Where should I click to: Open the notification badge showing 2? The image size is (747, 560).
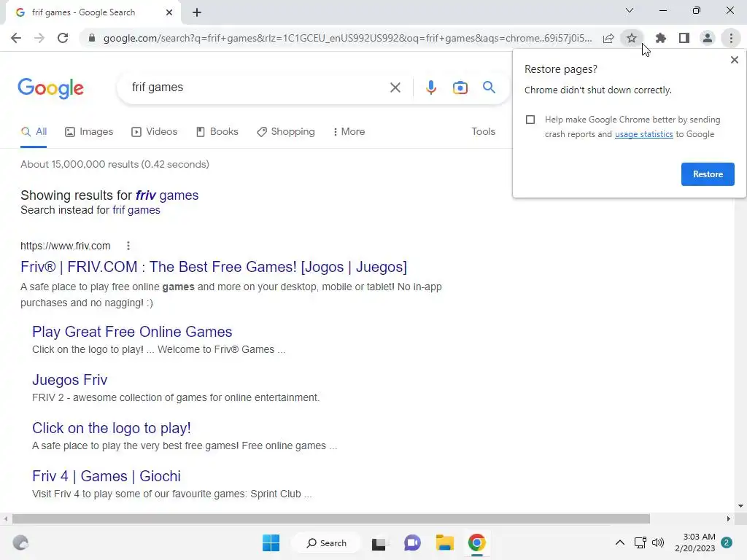727,542
